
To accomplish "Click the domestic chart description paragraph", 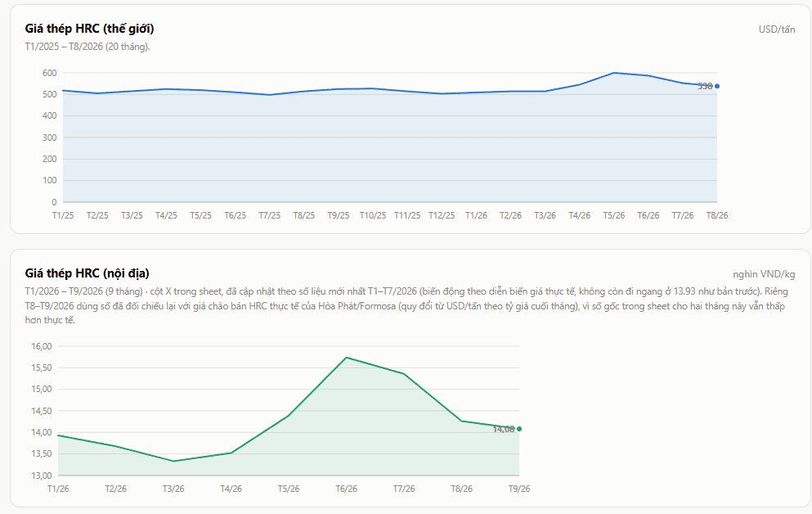I will point(406,306).
